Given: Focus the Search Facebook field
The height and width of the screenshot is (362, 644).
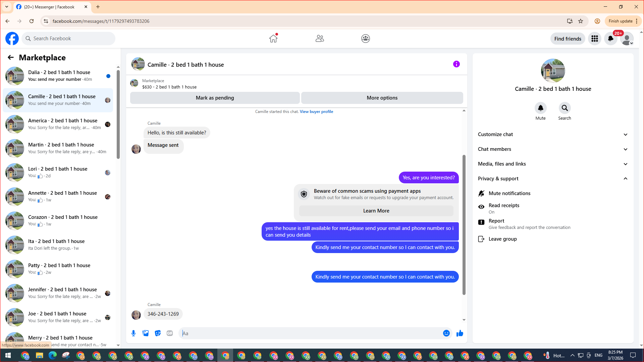Looking at the screenshot, I should (x=68, y=39).
